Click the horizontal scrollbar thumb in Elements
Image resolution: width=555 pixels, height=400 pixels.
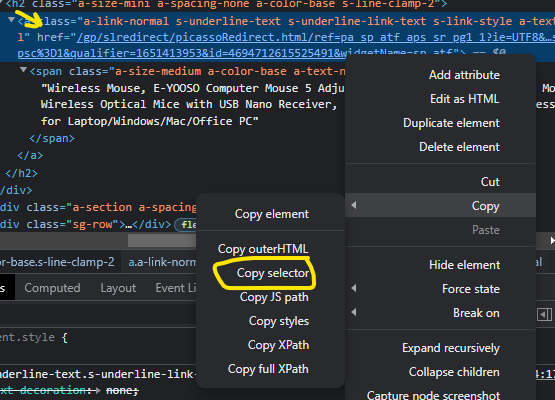pos(162,241)
